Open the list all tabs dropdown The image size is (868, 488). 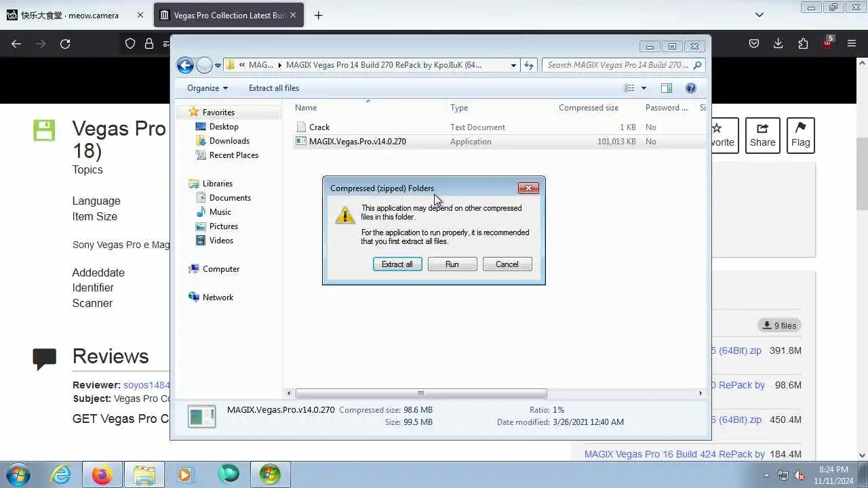(x=759, y=15)
